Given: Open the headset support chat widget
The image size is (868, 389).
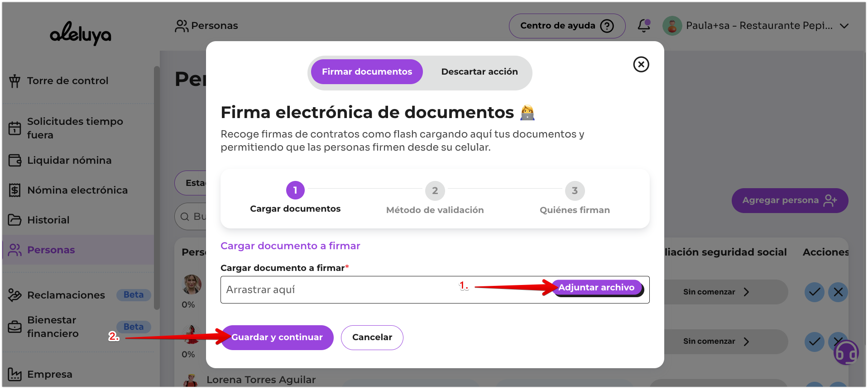Looking at the screenshot, I should click(845, 353).
